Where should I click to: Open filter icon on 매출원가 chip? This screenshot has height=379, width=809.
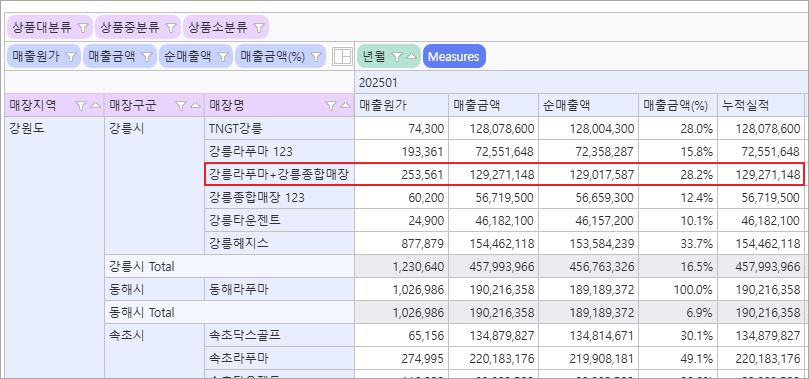[71, 57]
